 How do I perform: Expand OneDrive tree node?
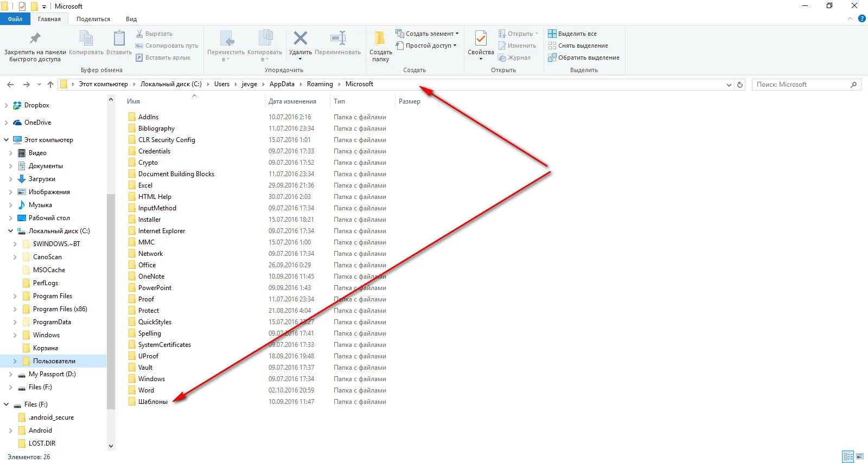click(7, 123)
